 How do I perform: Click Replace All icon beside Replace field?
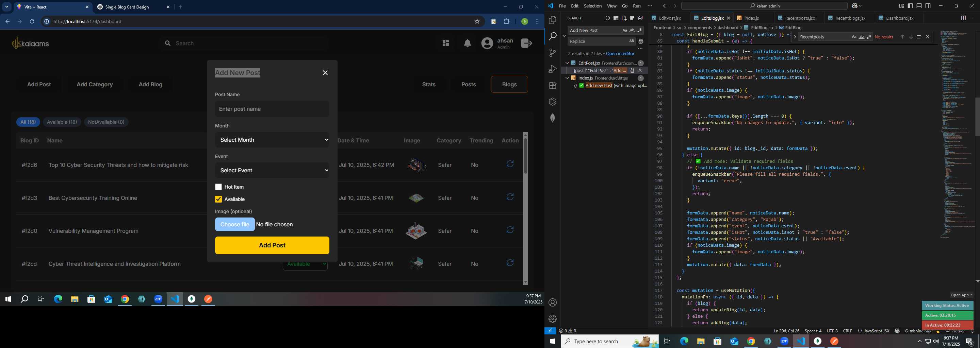641,41
